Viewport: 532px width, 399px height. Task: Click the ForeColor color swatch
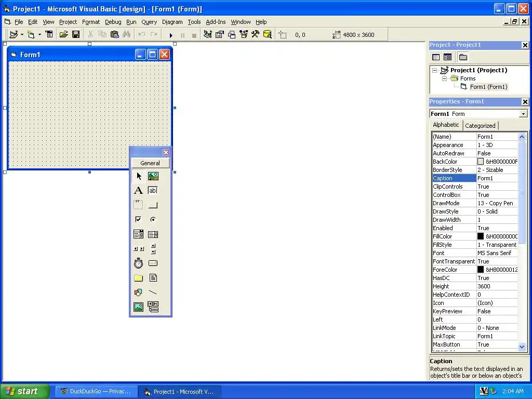click(x=481, y=270)
